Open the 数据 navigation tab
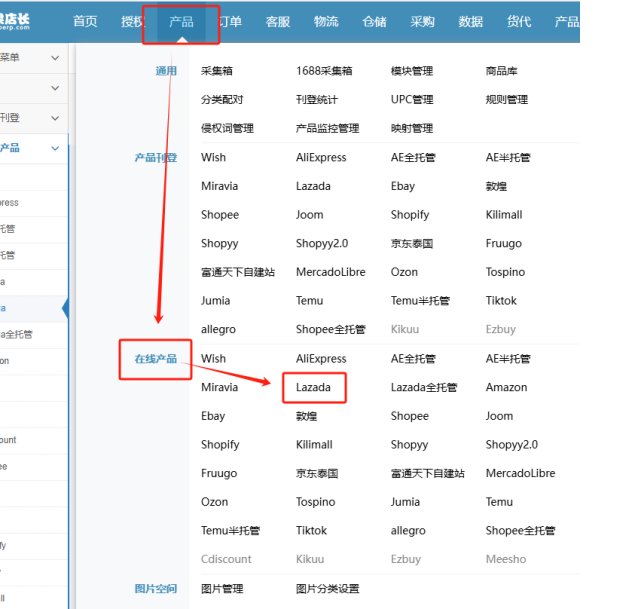This screenshot has height=609, width=617. coord(471,21)
